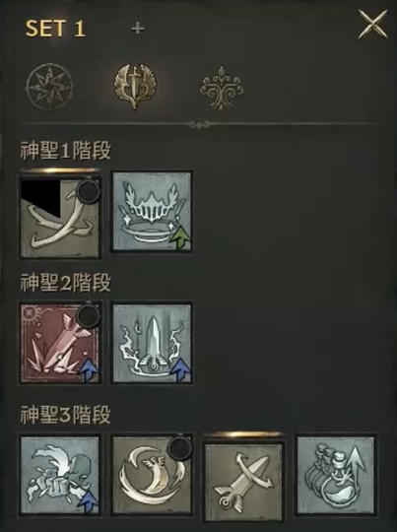The height and width of the screenshot is (532, 397).
Task: Switch to the sword and laurel tab
Action: pyautogui.click(x=135, y=86)
